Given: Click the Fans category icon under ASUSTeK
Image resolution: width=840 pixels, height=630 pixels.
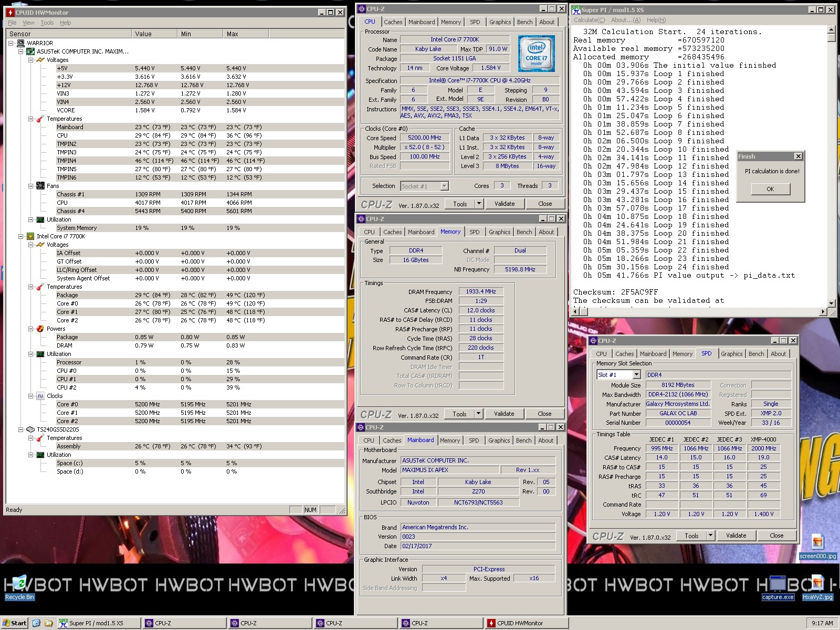Looking at the screenshot, I should tap(40, 186).
